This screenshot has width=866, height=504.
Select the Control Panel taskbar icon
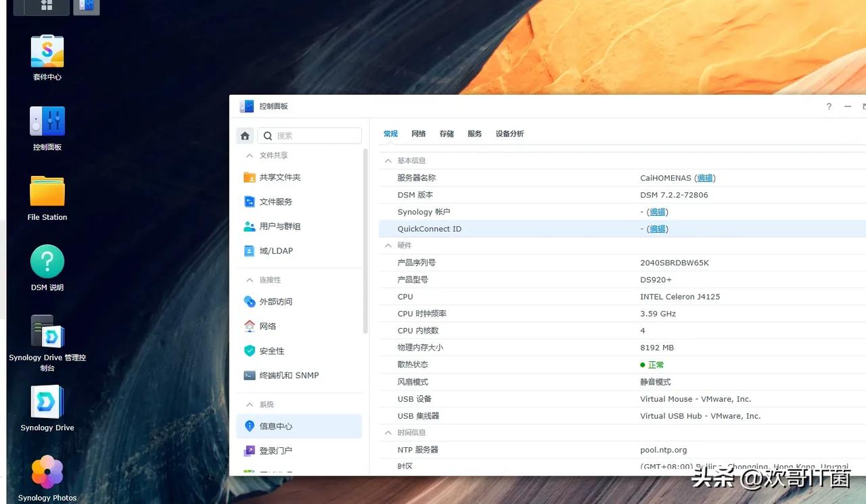pos(86,6)
